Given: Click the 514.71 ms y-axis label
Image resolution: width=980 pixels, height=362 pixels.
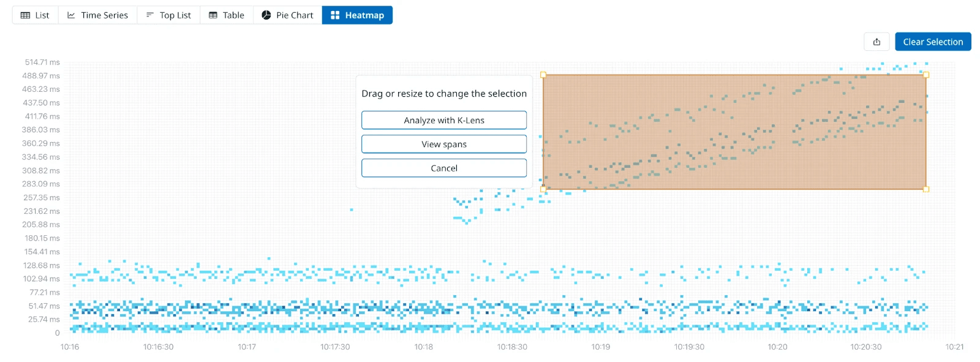Looking at the screenshot, I should coord(42,62).
